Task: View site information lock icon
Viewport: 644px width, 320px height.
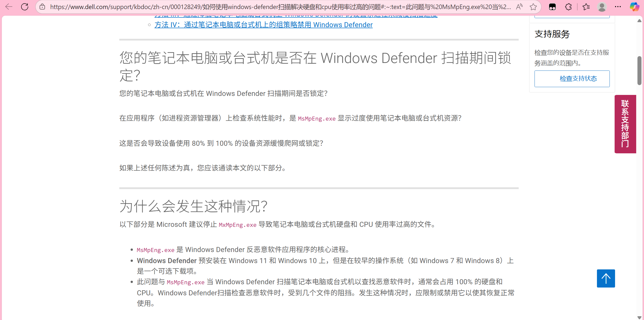Action: point(43,7)
